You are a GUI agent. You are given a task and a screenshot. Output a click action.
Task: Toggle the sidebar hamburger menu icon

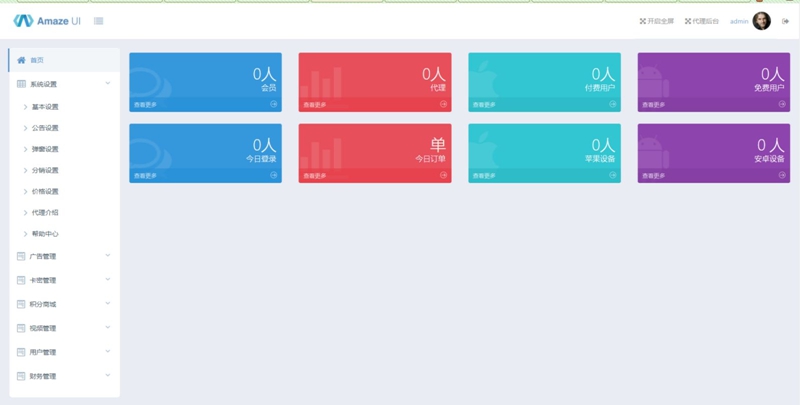pyautogui.click(x=98, y=21)
